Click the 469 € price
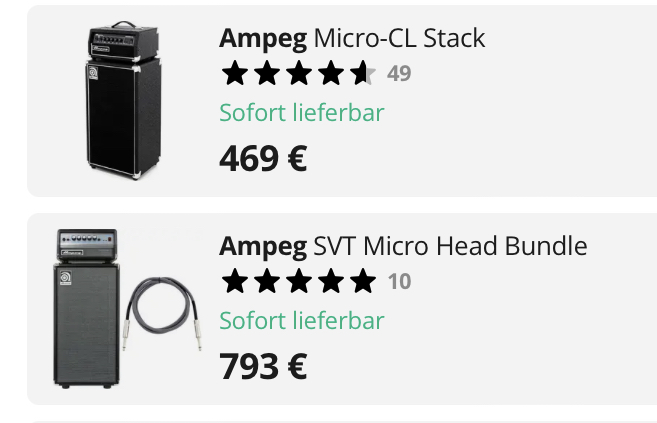Image resolution: width=657 pixels, height=423 pixels. [x=263, y=158]
